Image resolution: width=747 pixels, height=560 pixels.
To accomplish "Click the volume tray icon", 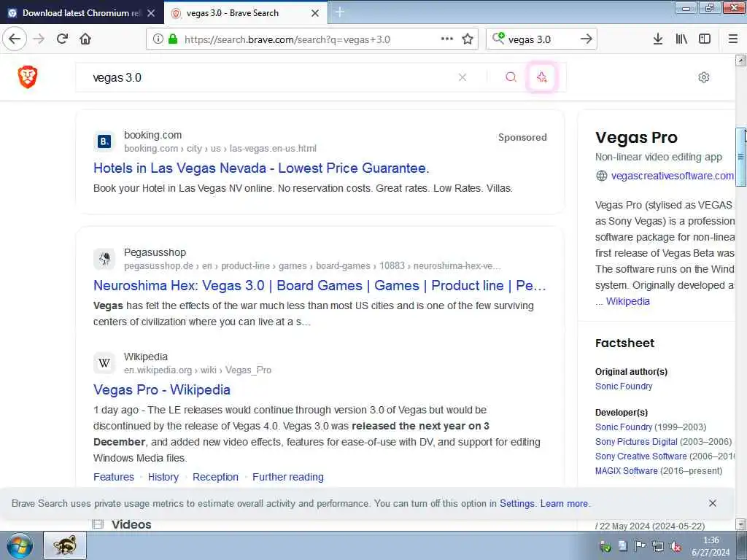I will [x=675, y=547].
